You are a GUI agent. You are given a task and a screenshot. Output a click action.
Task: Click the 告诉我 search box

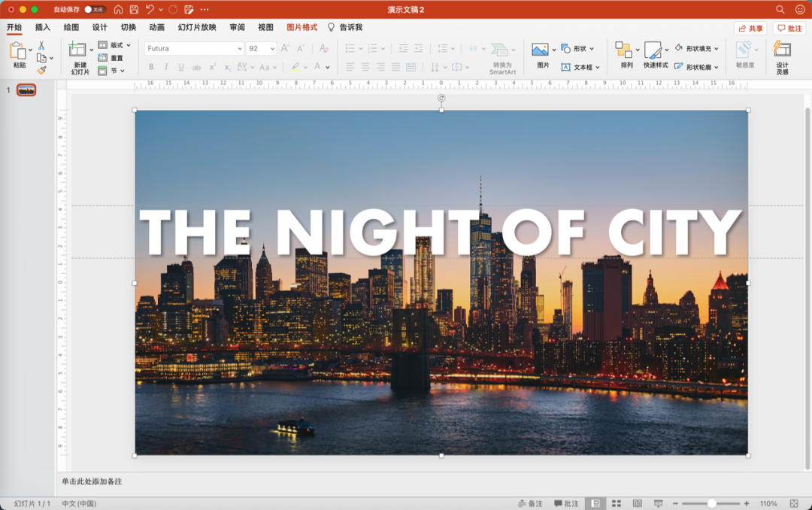coord(345,28)
